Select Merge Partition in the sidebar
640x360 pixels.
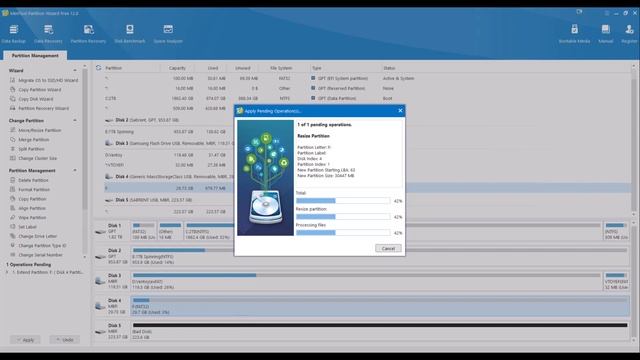pos(29,140)
